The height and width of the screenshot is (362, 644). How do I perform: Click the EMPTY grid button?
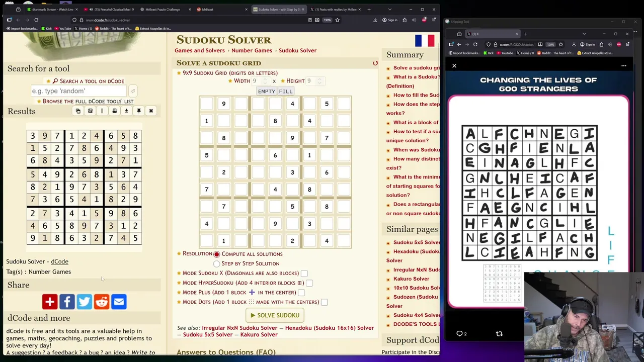click(x=267, y=92)
